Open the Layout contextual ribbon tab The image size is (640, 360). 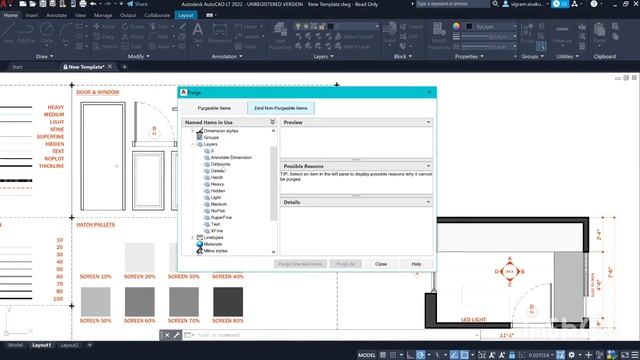[x=186, y=15]
